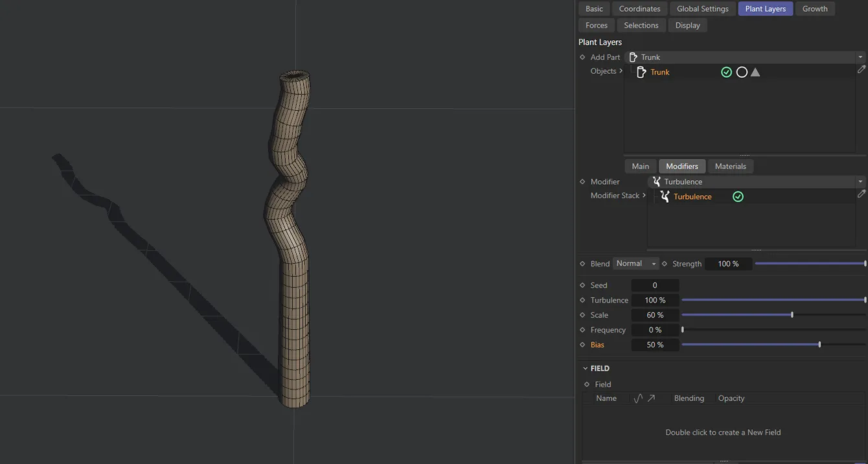Click the pencil edit icon beside the Objects list
The height and width of the screenshot is (464, 868).
click(862, 69)
